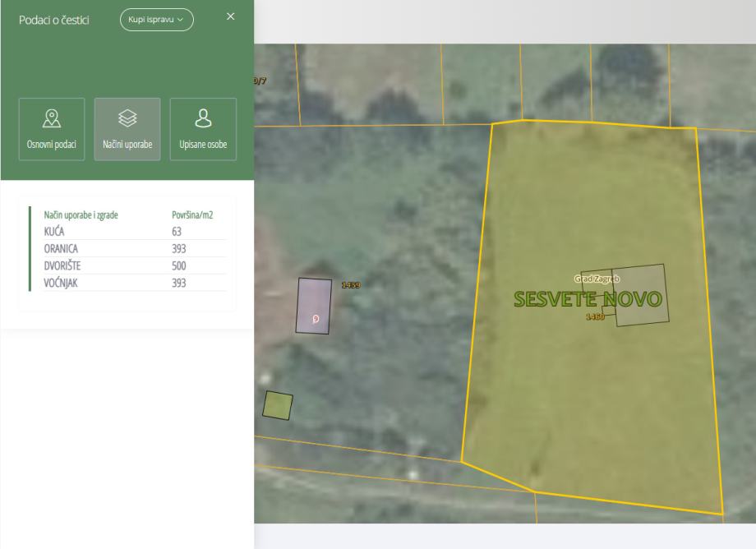Click the SESVETE NOVO map label

click(x=588, y=299)
